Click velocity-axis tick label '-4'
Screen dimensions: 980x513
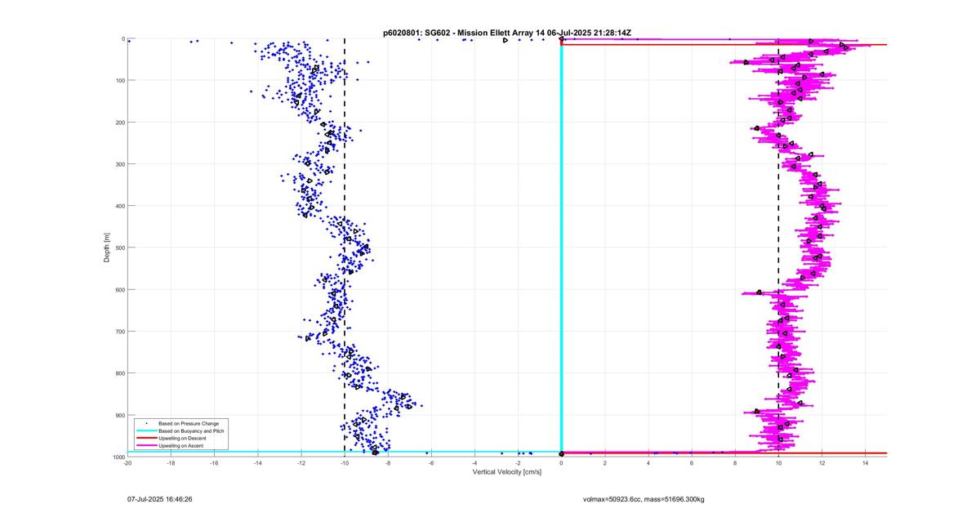(474, 463)
